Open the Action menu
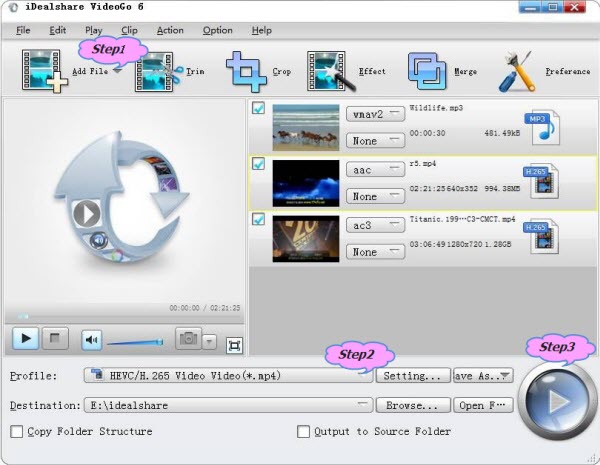 pos(170,30)
